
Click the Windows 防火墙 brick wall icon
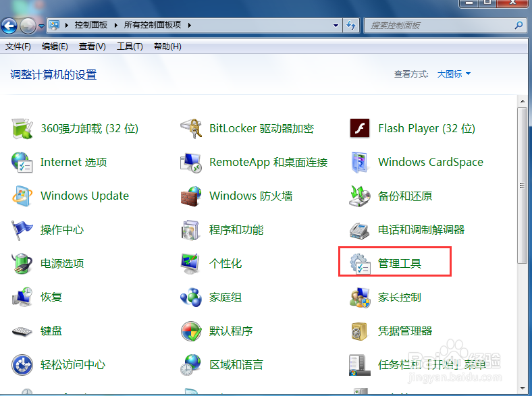click(x=190, y=196)
